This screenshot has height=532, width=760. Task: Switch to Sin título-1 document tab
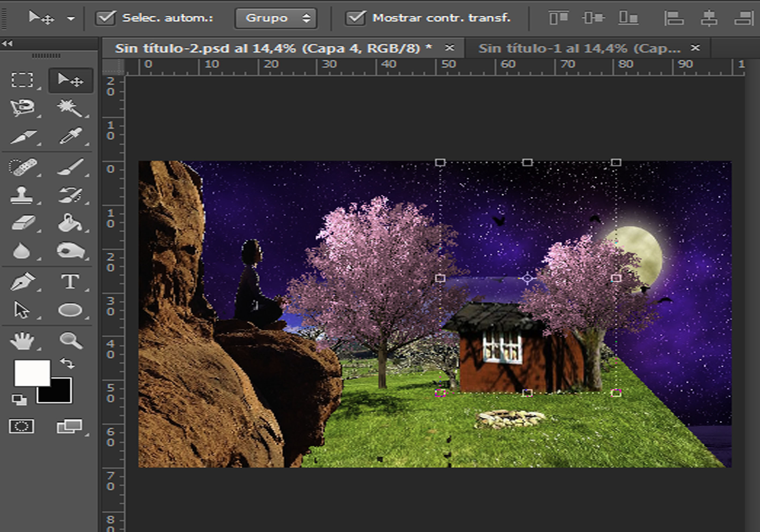[579, 48]
